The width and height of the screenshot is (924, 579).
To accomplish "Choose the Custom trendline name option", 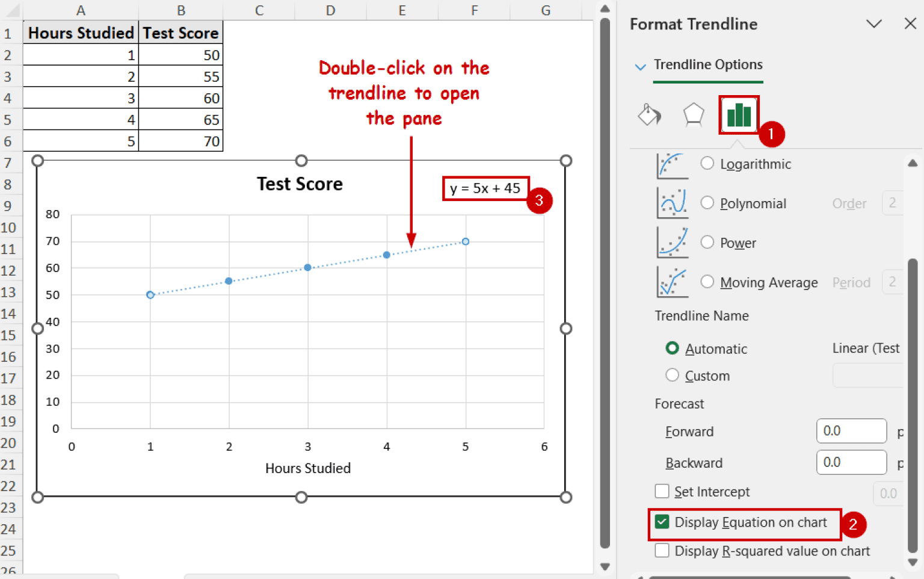I will (672, 376).
